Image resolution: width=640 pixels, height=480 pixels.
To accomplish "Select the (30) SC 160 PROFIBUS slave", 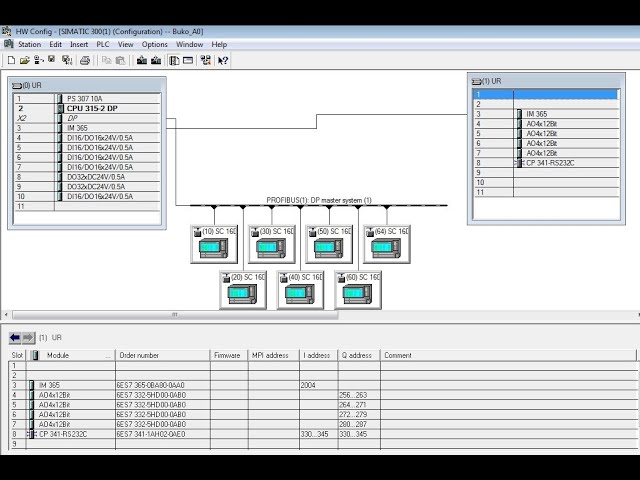I will pyautogui.click(x=271, y=244).
